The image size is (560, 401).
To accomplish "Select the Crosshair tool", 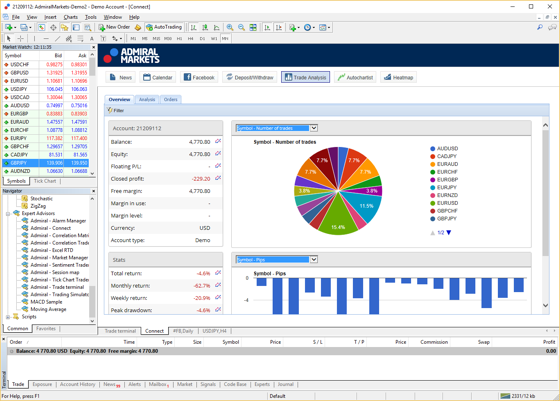I will (21, 38).
